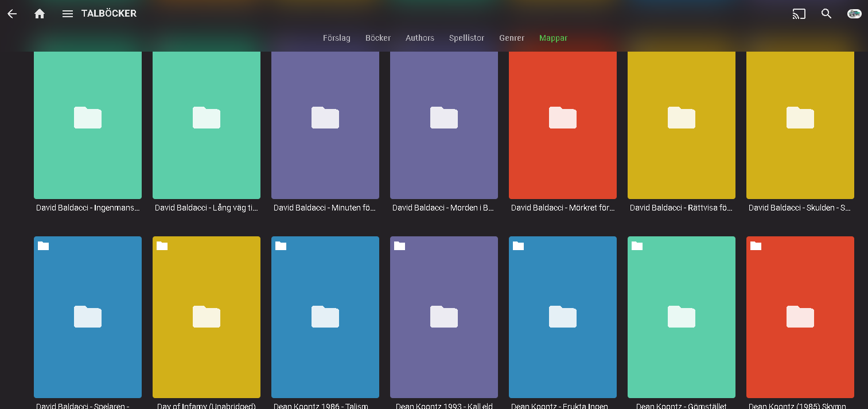
Task: Select the Spellistor tab
Action: [x=466, y=38]
